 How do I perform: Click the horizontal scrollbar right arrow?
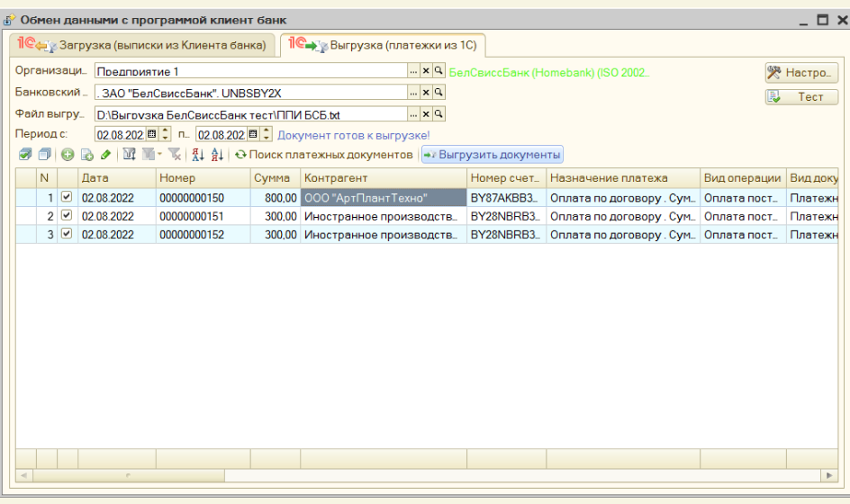[829, 474]
